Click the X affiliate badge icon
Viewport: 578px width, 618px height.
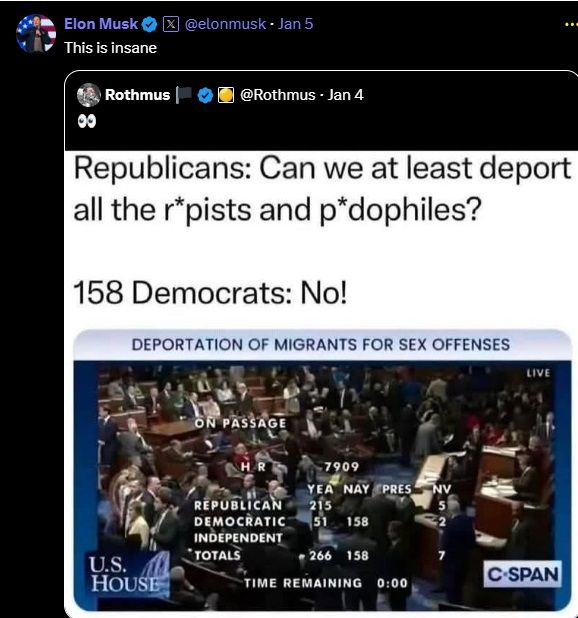coord(171,24)
